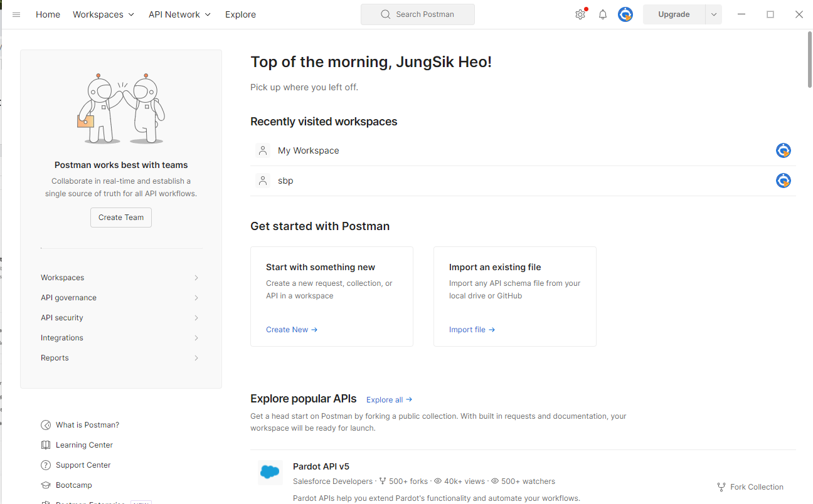Click the Support Center help icon
This screenshot has width=813, height=504.
tap(46, 465)
